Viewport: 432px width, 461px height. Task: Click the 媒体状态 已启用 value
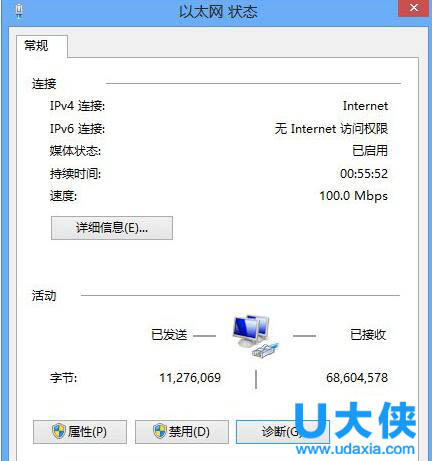coord(370,151)
